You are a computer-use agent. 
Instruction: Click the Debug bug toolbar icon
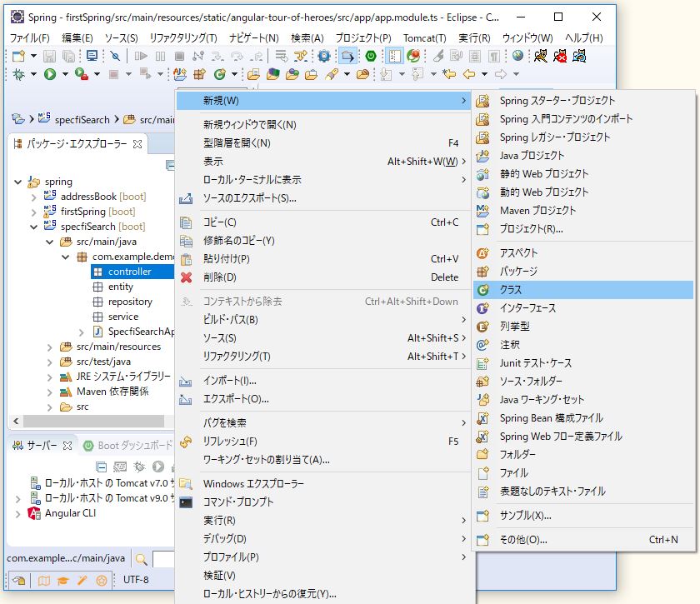point(18,74)
